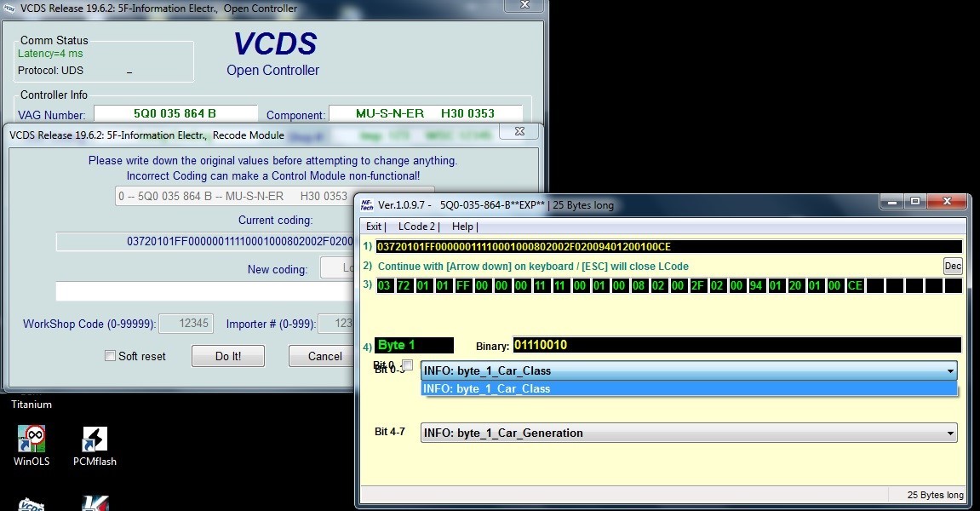Click the Importer number field
This screenshot has width=980, height=511.
pos(336,324)
